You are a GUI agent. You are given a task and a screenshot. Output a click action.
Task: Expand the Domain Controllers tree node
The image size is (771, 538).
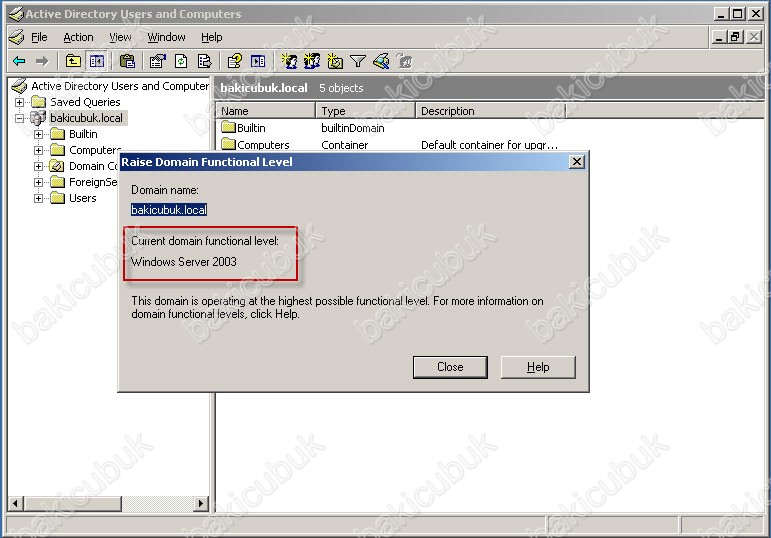(x=38, y=166)
